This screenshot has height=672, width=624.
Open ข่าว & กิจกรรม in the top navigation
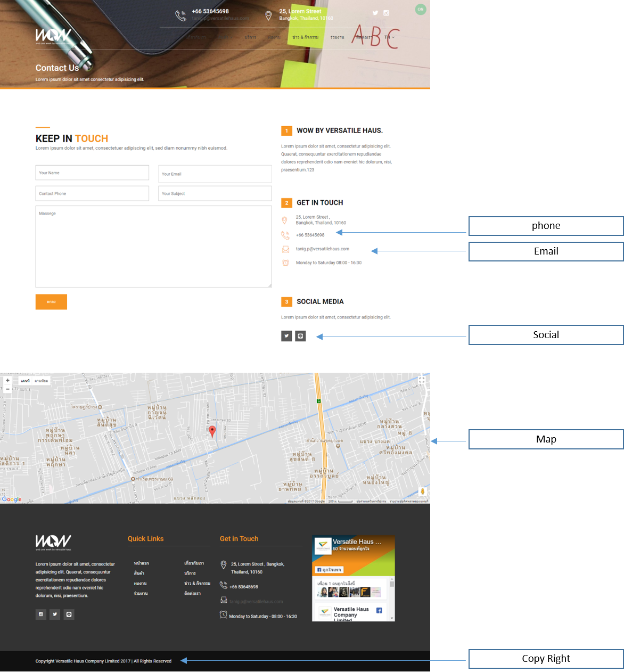306,37
